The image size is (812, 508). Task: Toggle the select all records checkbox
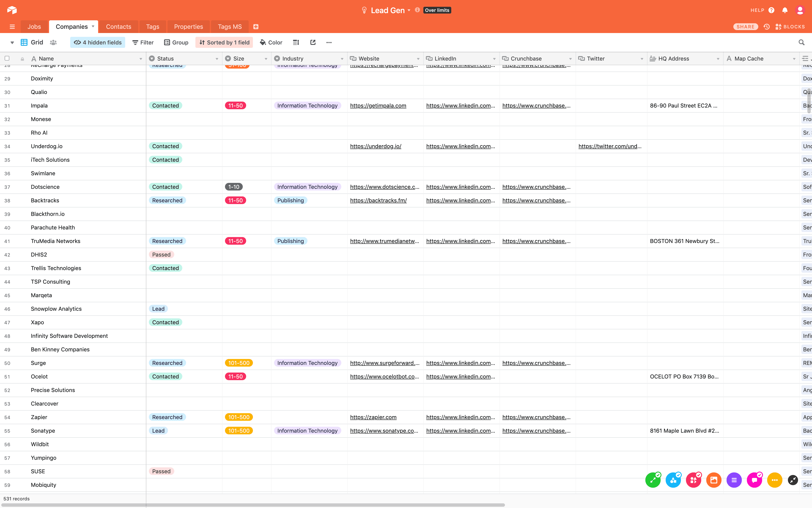click(x=7, y=58)
